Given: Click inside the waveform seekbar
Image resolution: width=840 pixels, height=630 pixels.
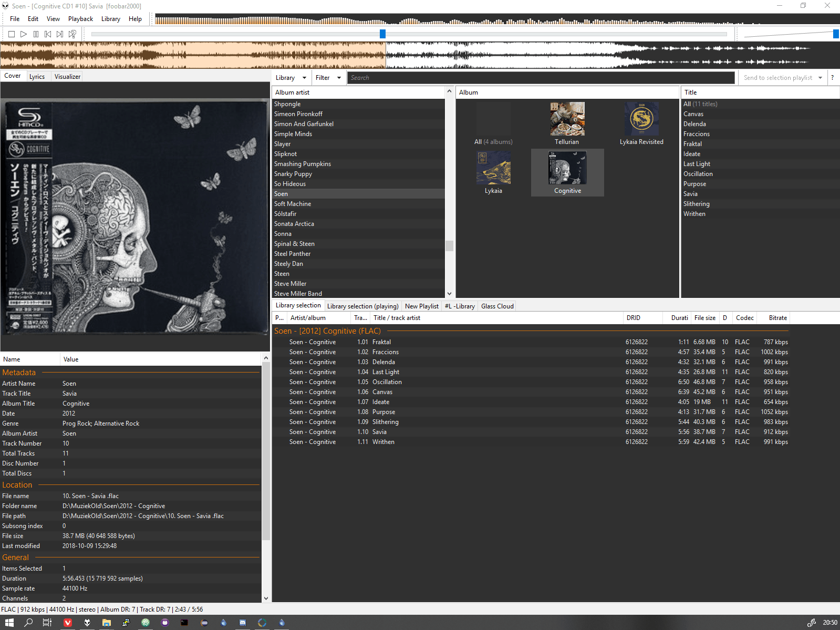Looking at the screenshot, I should tap(420, 55).
